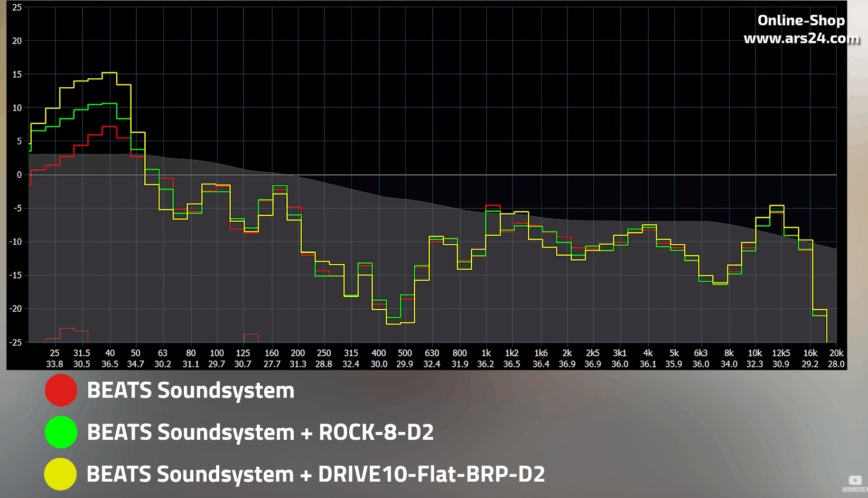Click the "1k6" frequency band label
The image size is (868, 498).
(x=541, y=353)
